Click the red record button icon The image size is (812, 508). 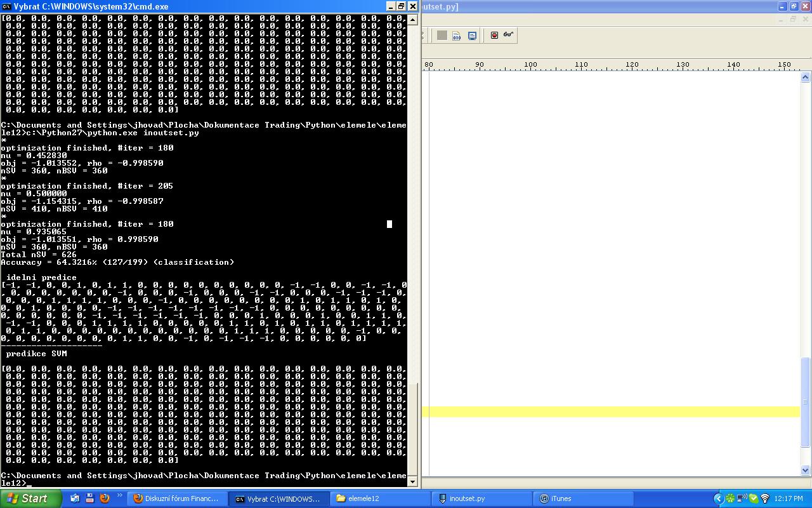pyautogui.click(x=494, y=36)
